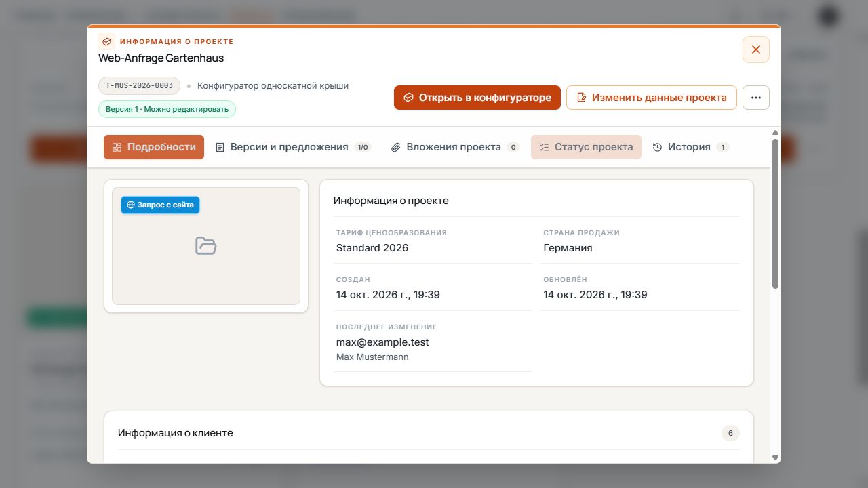Click the folder placeholder icon in preview
Viewport: 868px width, 488px height.
[206, 245]
